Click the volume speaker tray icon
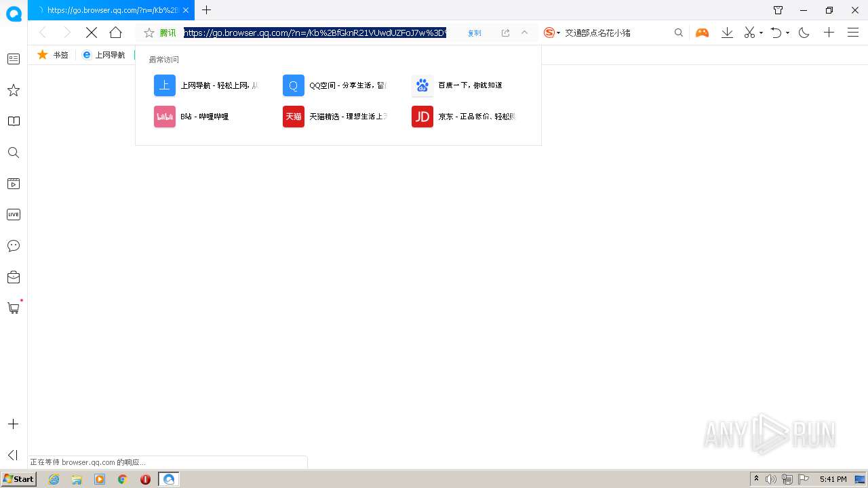The width and height of the screenshot is (868, 488). 771,479
